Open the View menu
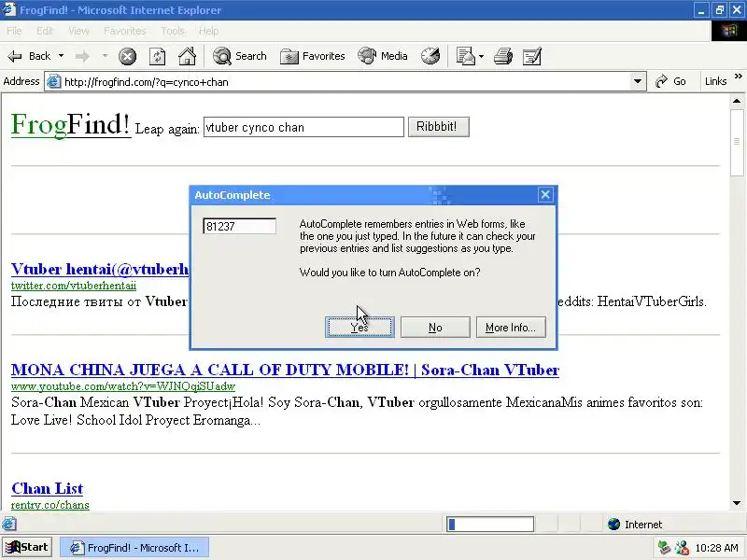The height and width of the screenshot is (560, 747). click(78, 31)
